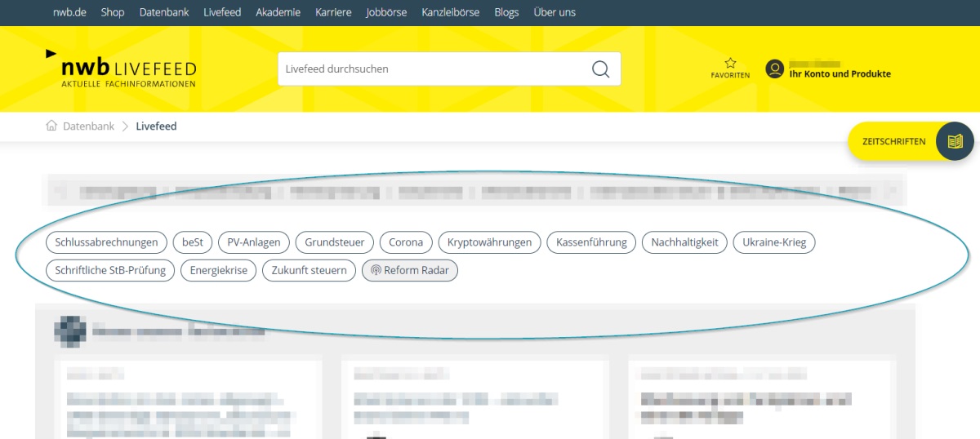Open the Kanzleibörse navigation link
The width and height of the screenshot is (980, 439).
(451, 12)
